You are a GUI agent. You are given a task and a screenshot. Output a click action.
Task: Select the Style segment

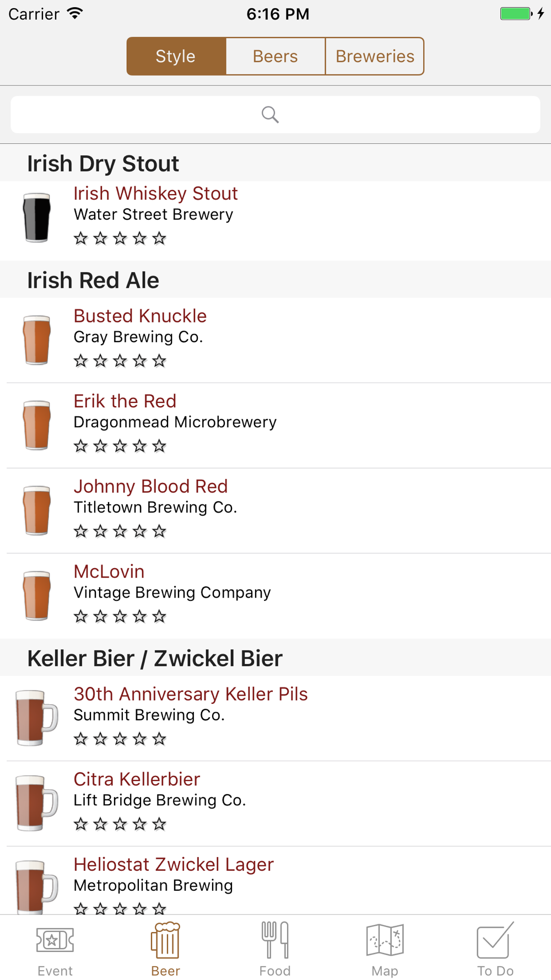pyautogui.click(x=176, y=56)
